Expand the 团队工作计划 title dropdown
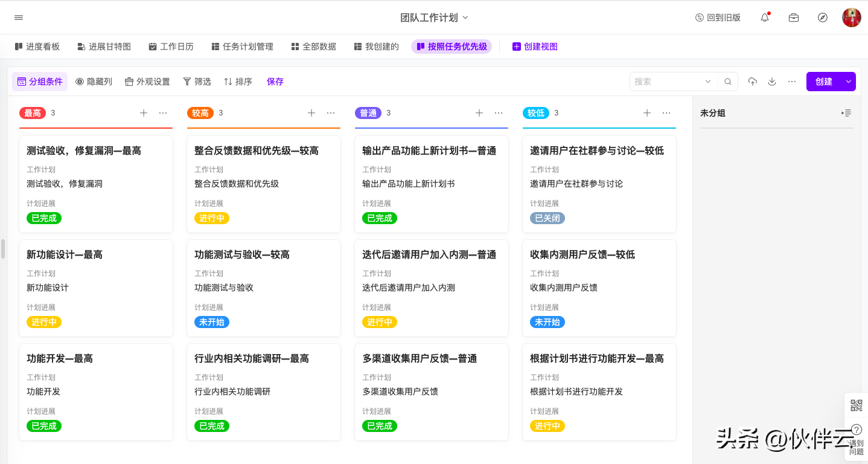The width and height of the screenshot is (868, 464). (434, 18)
